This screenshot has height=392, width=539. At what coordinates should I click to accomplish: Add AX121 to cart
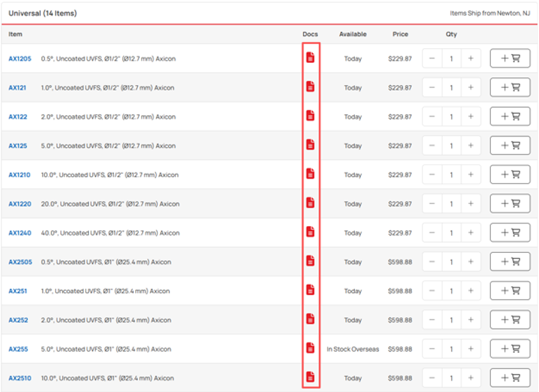click(510, 88)
